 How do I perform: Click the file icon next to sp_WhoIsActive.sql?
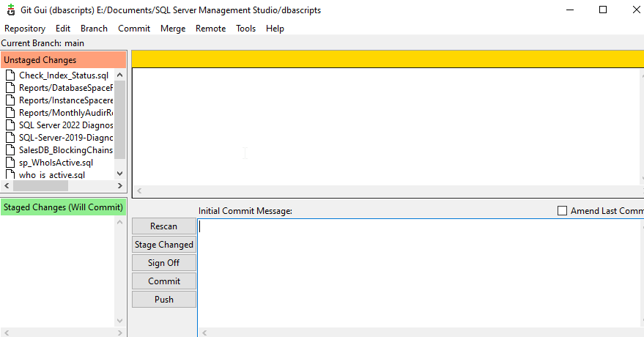click(x=10, y=163)
